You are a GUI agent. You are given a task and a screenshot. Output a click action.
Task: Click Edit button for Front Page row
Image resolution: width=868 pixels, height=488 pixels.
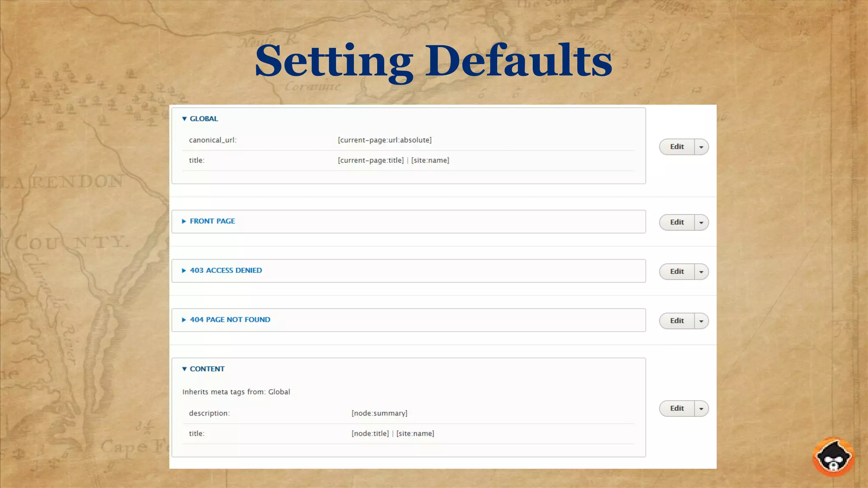(677, 222)
